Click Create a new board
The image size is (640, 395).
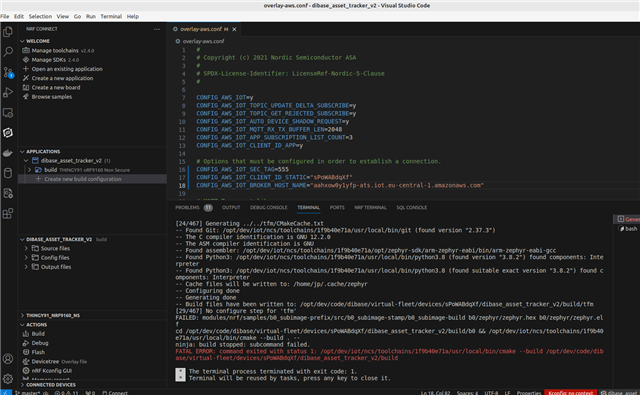click(x=56, y=88)
